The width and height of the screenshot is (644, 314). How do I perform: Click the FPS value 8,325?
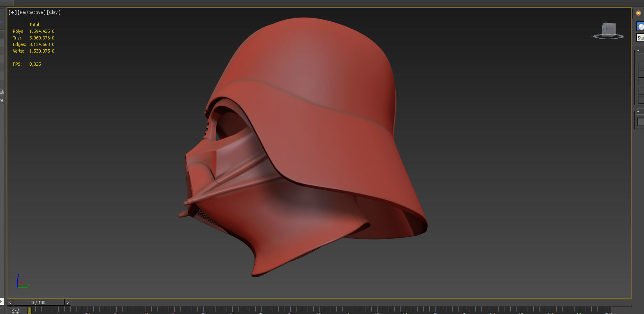(35, 64)
